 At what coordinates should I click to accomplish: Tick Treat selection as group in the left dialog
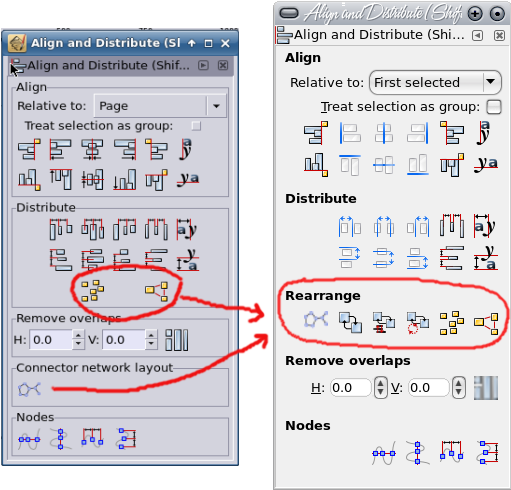click(x=196, y=126)
